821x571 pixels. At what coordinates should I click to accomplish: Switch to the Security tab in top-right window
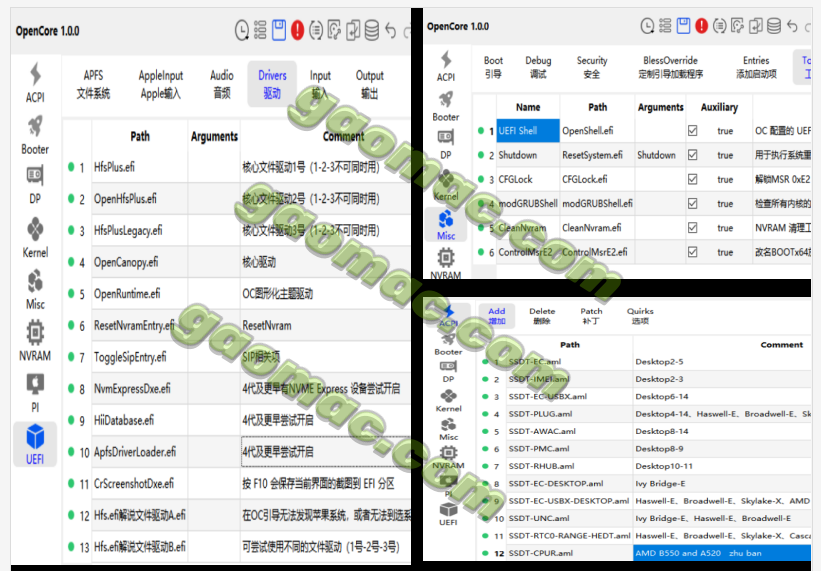tap(592, 67)
